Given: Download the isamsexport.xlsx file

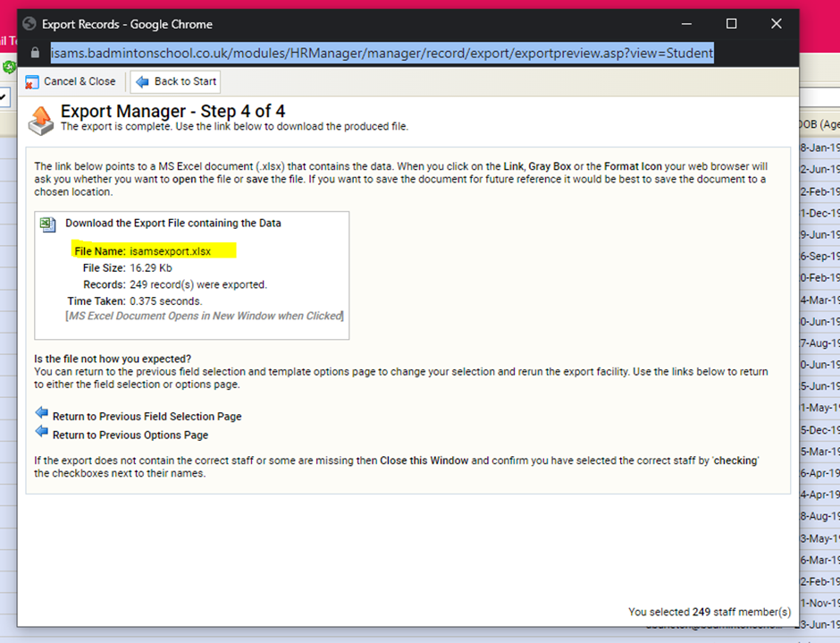Looking at the screenshot, I should 170,251.
